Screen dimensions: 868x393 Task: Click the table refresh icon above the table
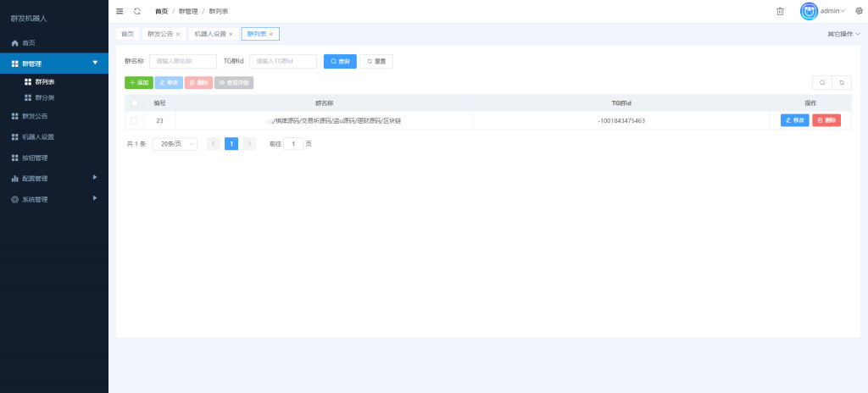(842, 82)
